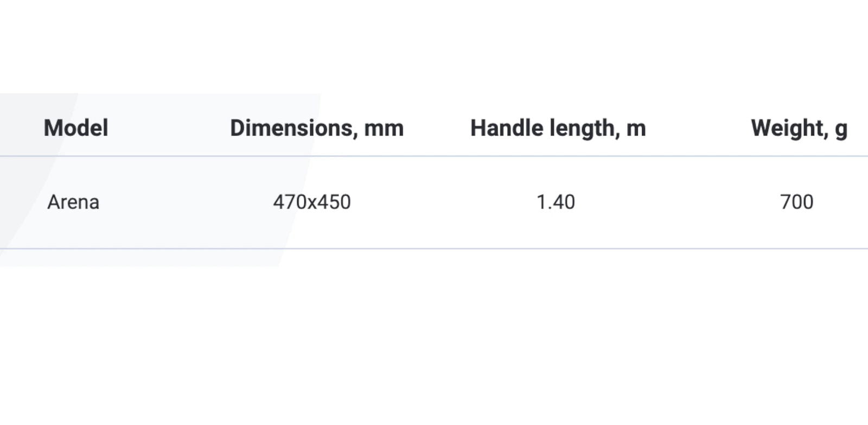Click the g unit after Weight
This screenshot has height=425, width=868.
(841, 131)
